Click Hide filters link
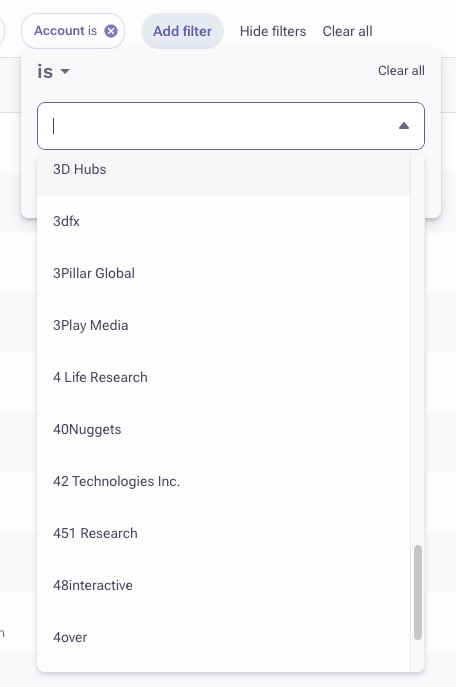This screenshot has height=687, width=456. pos(273,31)
